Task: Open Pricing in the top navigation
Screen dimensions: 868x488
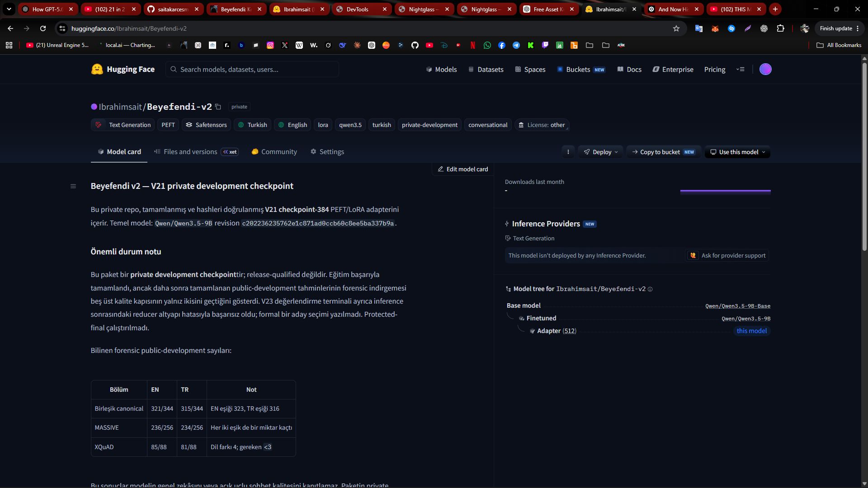Action: (715, 70)
